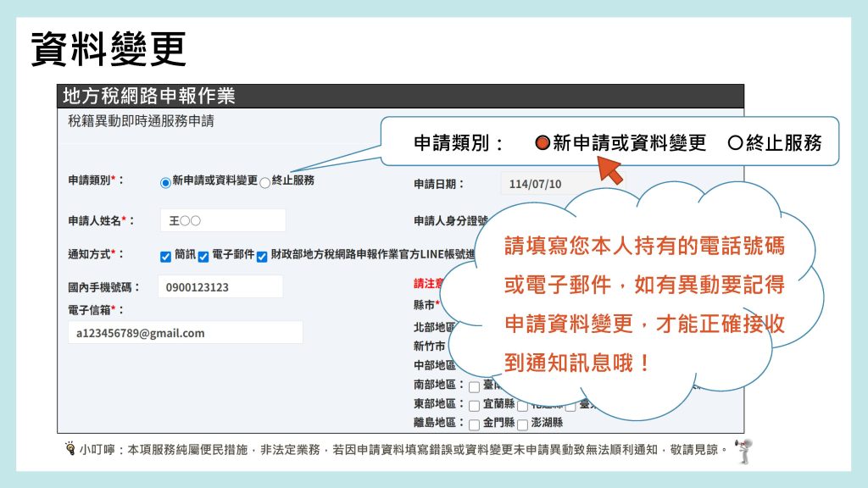Click the 電子信箱 field showing a123456789@gmail.com

pyautogui.click(x=185, y=333)
